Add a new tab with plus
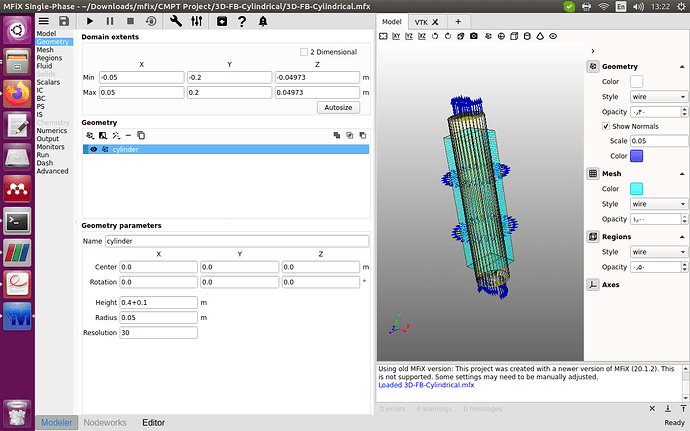The width and height of the screenshot is (690, 431). coord(458,22)
